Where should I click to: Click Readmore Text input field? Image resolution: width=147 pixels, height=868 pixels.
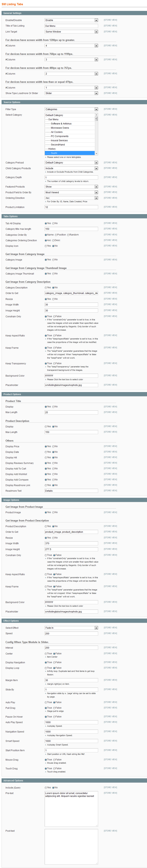[71, 491]
